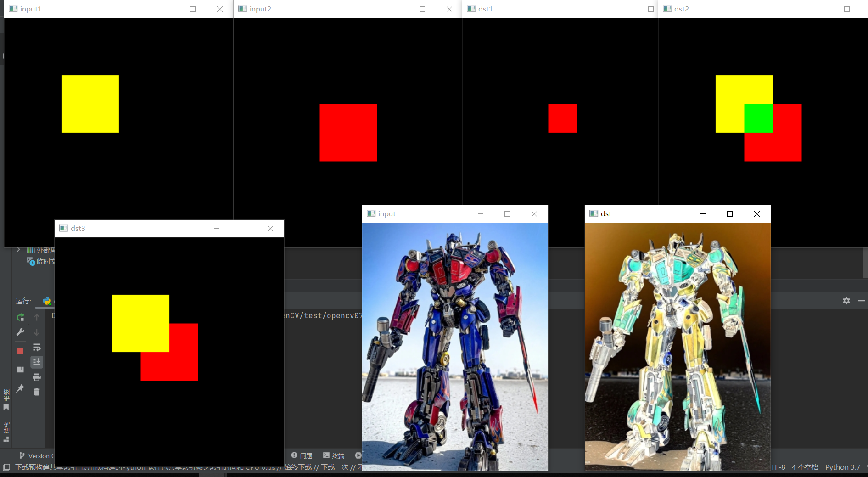
Task: Enable scroll-to-end in the console
Action: [x=36, y=362]
